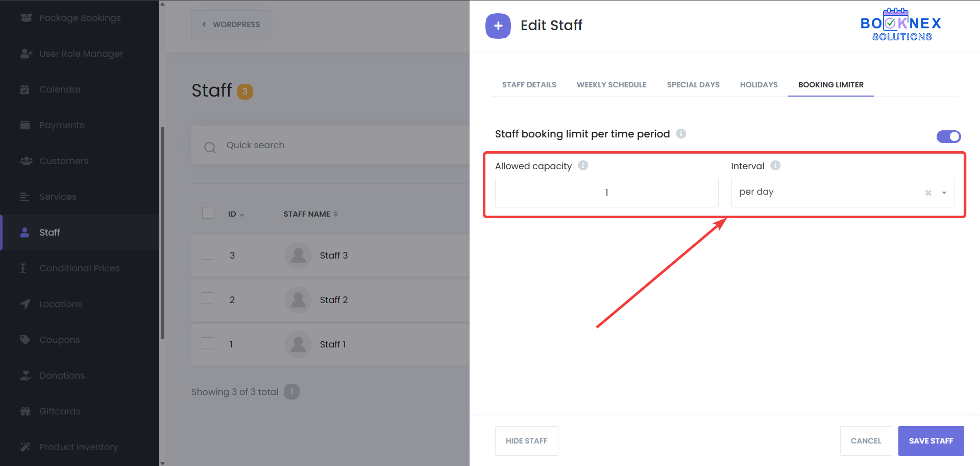Tick the select-all staff checkbox

208,213
